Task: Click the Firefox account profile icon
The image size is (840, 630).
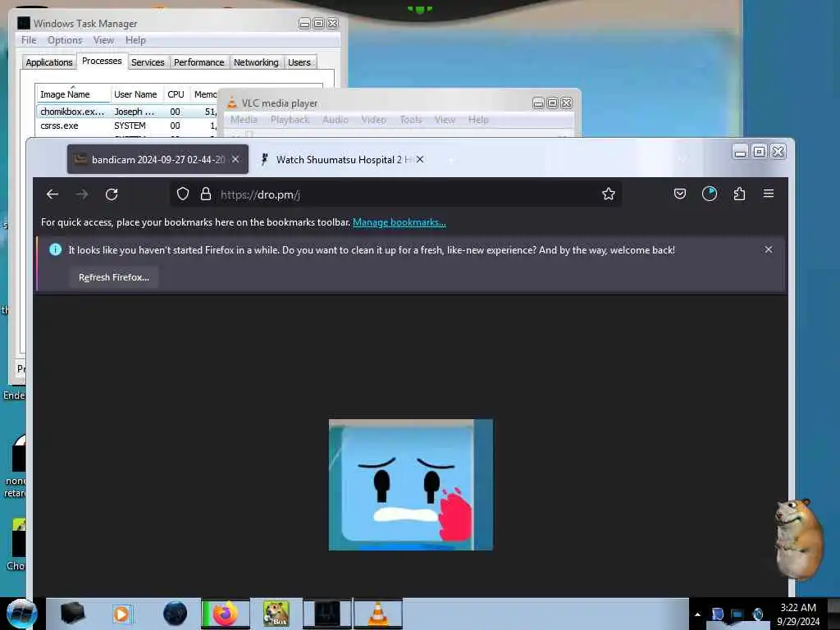Action: click(710, 194)
